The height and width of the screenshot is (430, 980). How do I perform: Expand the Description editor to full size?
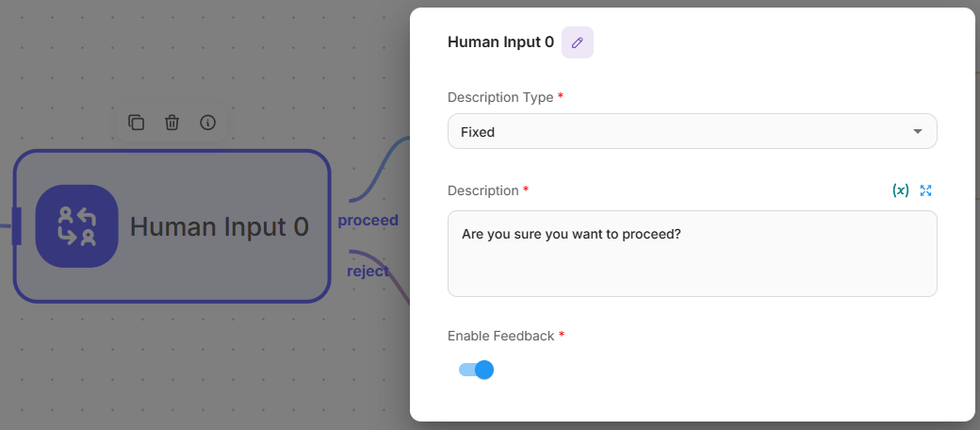click(x=925, y=190)
